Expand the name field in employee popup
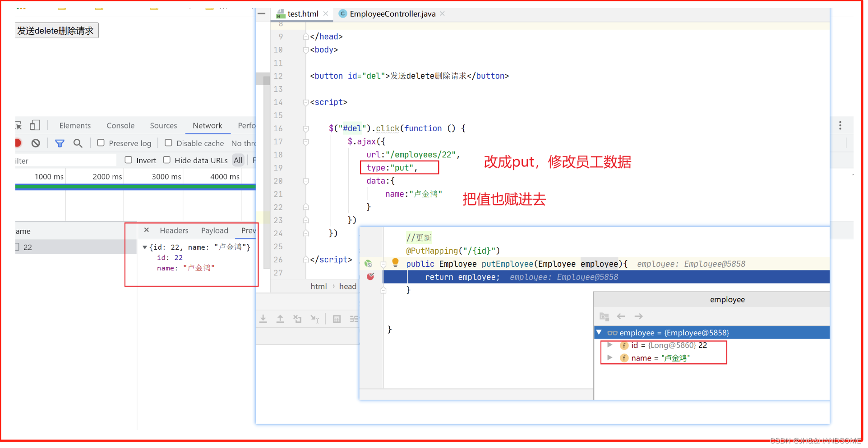 (610, 357)
